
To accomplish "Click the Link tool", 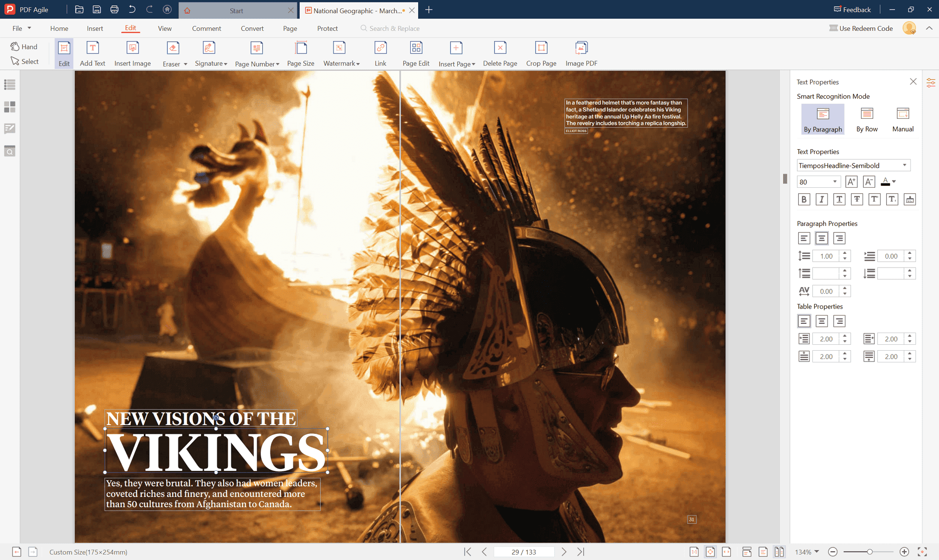I will point(380,54).
